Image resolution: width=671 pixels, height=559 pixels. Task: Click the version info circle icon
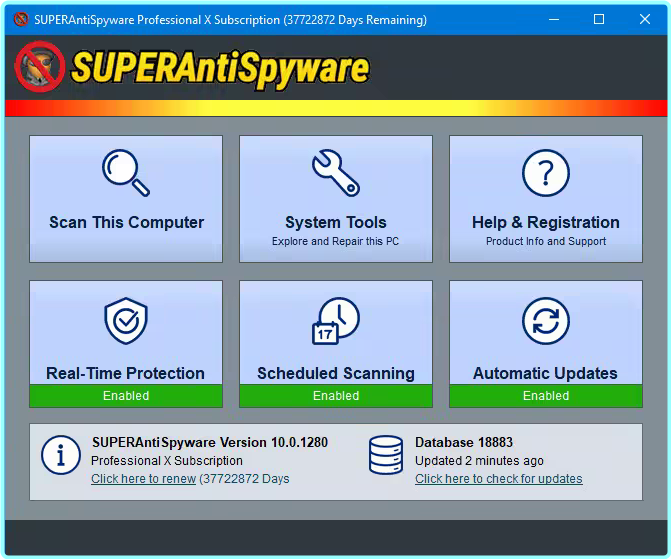pyautogui.click(x=60, y=455)
